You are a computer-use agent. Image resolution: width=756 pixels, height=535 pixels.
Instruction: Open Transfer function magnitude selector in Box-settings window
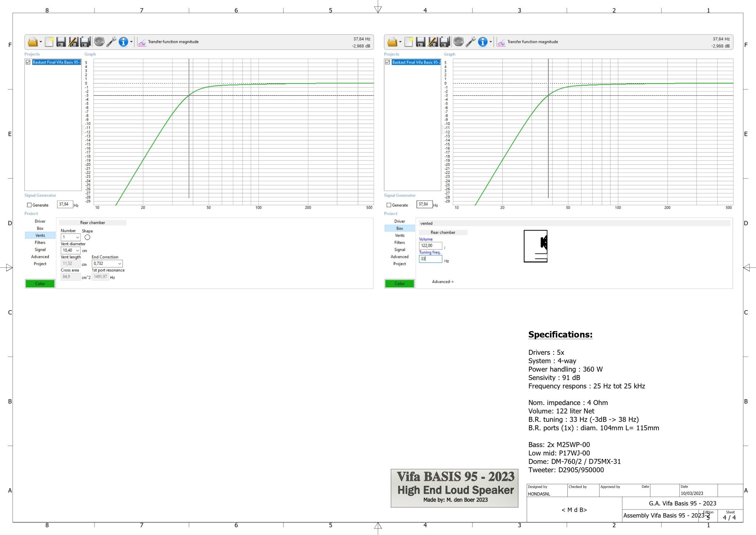[533, 42]
